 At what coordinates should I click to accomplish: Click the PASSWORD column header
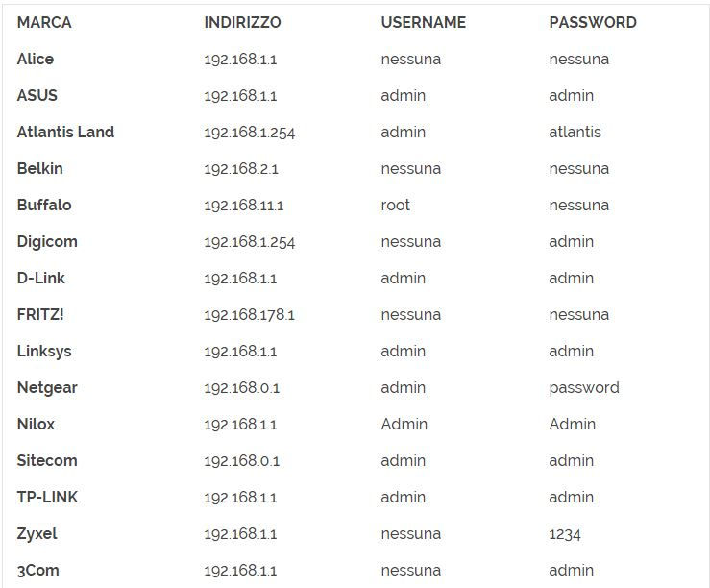click(x=592, y=22)
